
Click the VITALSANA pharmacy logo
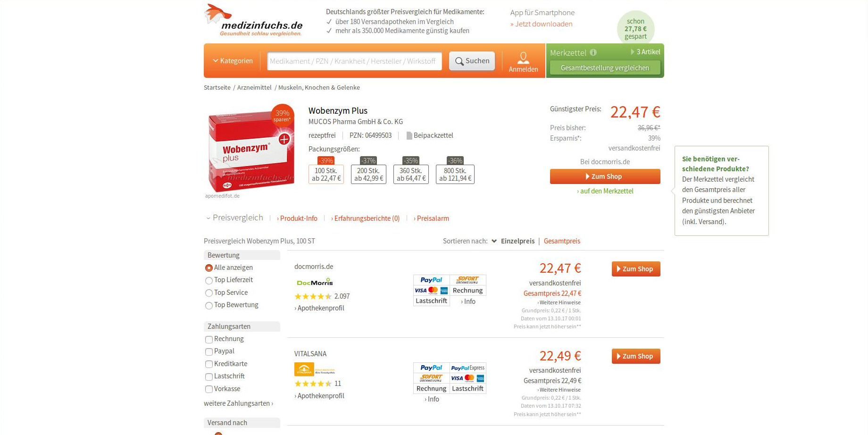tap(315, 369)
